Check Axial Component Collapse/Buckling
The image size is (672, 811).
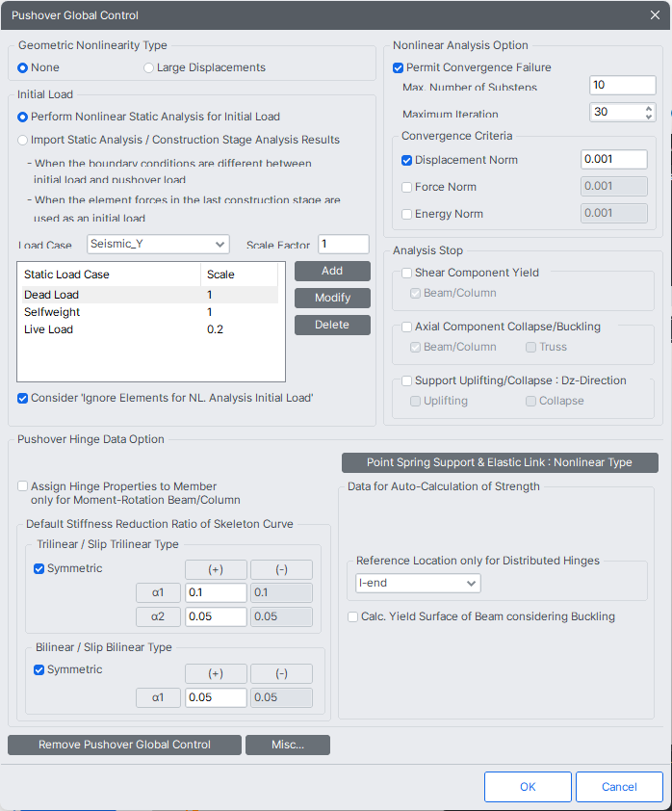[406, 327]
